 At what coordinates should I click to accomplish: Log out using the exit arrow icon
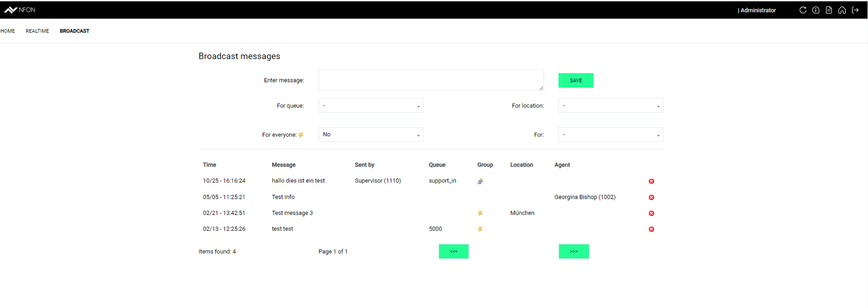pos(855,10)
